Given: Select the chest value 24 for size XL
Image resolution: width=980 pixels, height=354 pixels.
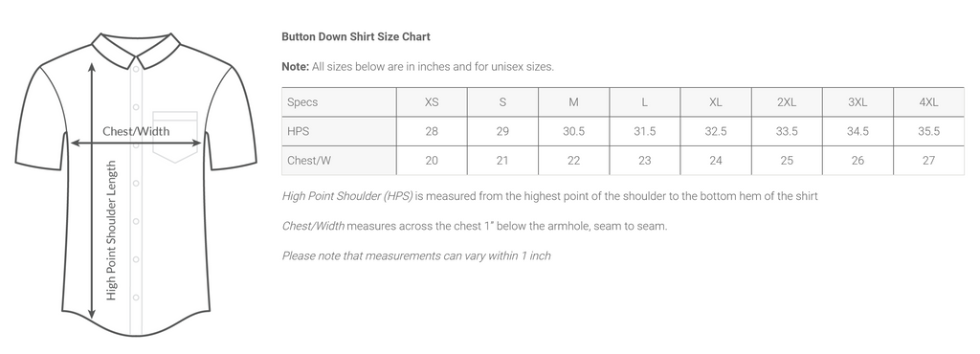Looking at the screenshot, I should tap(716, 161).
